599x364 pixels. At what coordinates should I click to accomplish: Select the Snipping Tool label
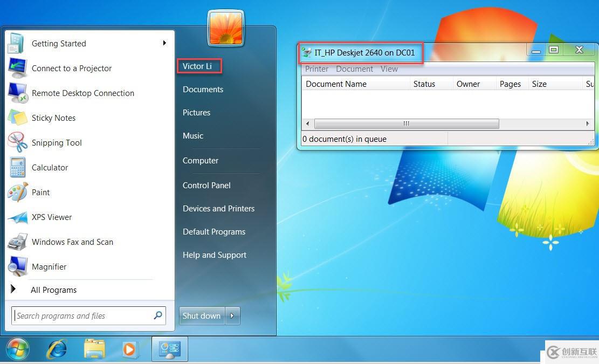pyautogui.click(x=57, y=143)
